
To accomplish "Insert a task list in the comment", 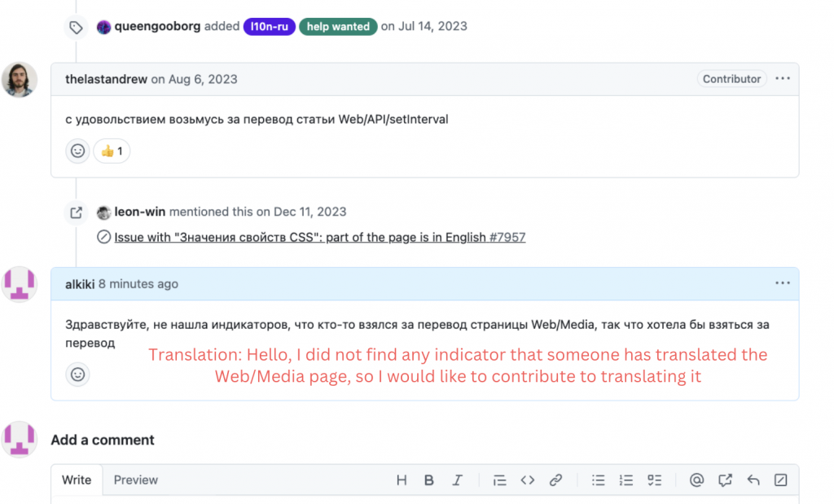I will point(654,480).
